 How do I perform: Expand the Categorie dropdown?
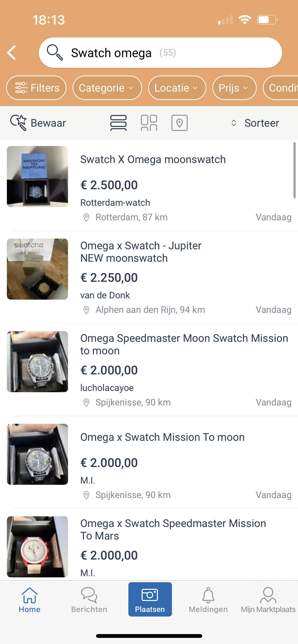(107, 88)
